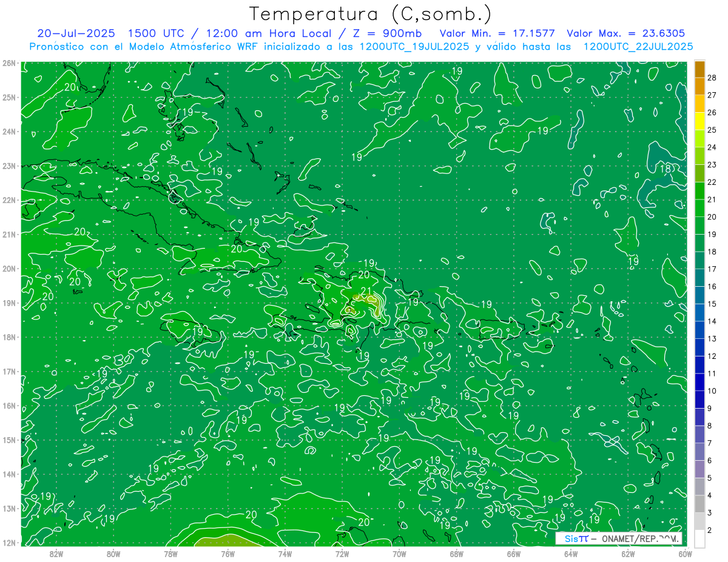
Task: Click the 26N latitude axis label
Action: point(9,63)
